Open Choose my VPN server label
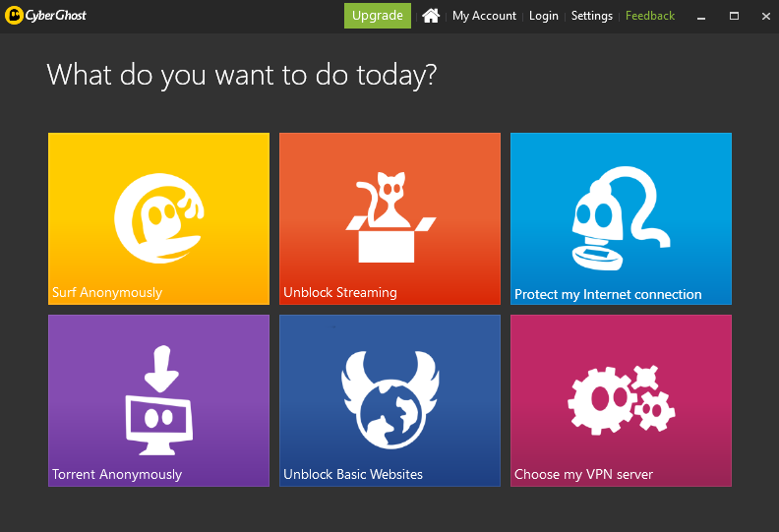 (x=583, y=474)
